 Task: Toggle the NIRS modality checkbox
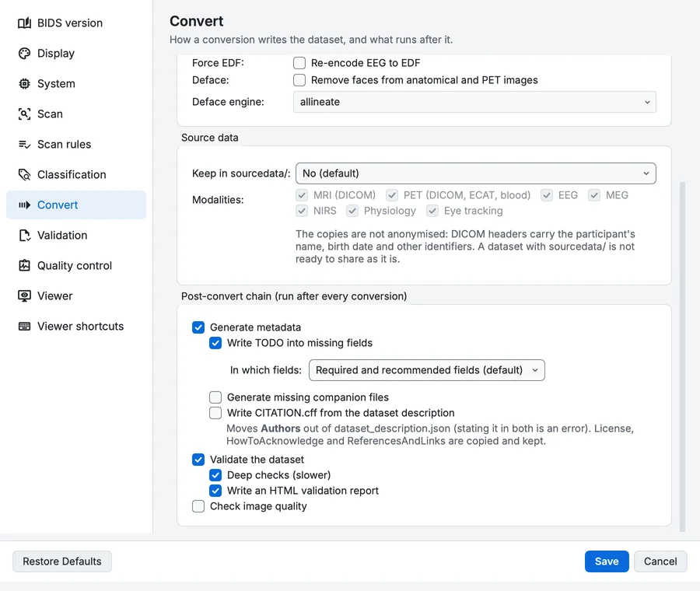pos(302,211)
